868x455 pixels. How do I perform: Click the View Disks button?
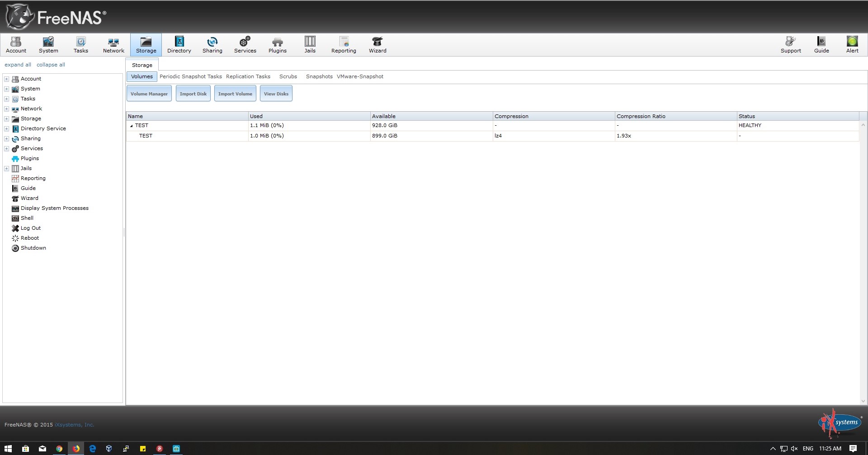pos(276,94)
